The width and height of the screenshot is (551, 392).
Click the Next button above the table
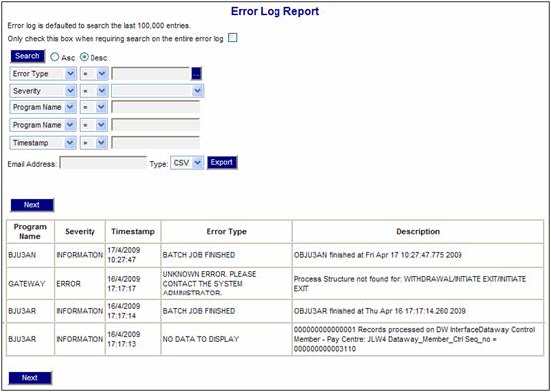[x=32, y=205]
